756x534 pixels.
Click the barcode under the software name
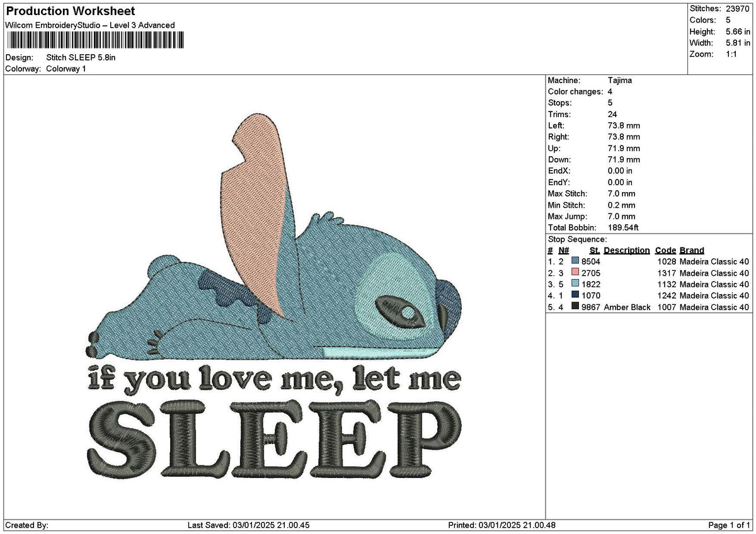point(96,40)
